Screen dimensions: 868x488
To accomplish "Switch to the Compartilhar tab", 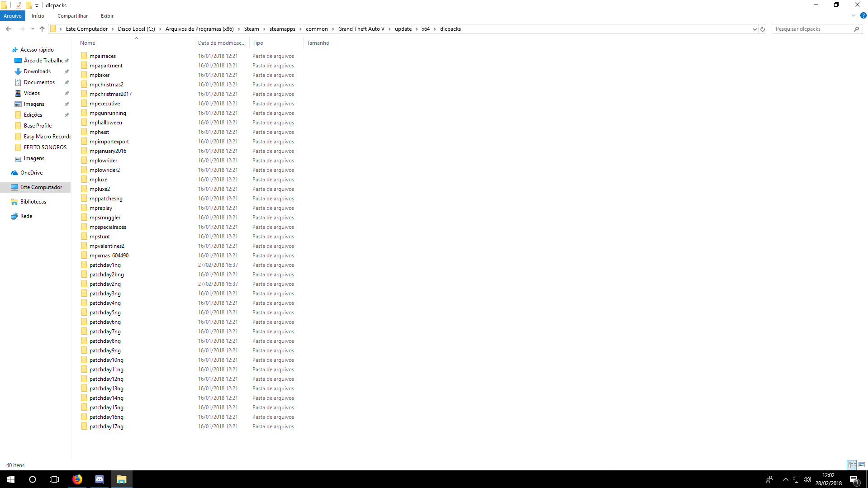I will tap(72, 16).
